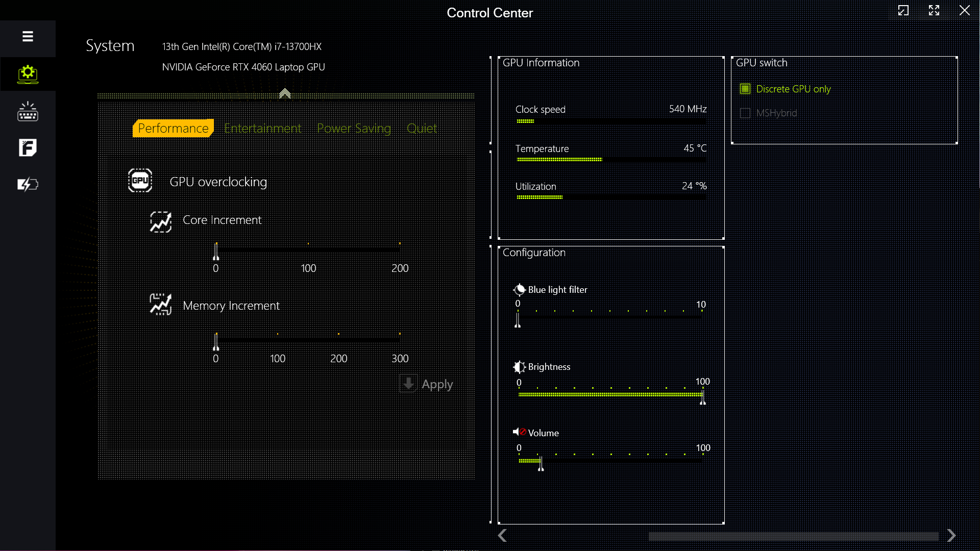Open the Flexikey sidebar icon

28,148
